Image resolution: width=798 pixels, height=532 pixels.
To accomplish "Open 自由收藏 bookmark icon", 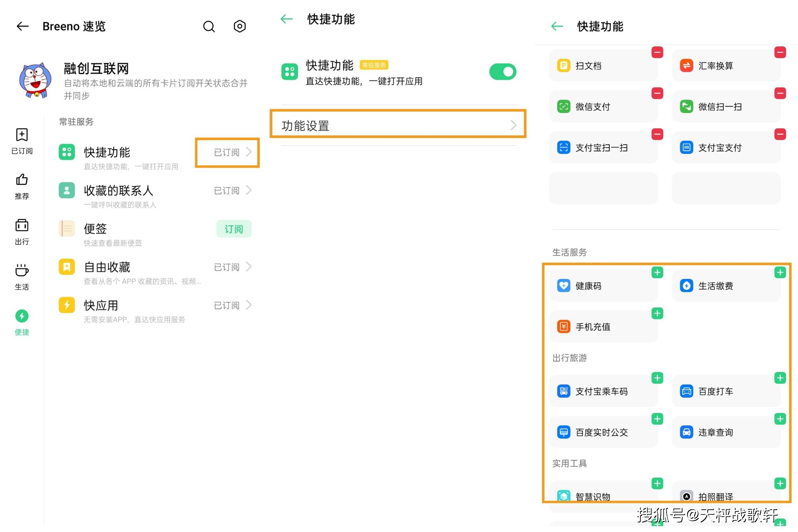I will coord(67,267).
